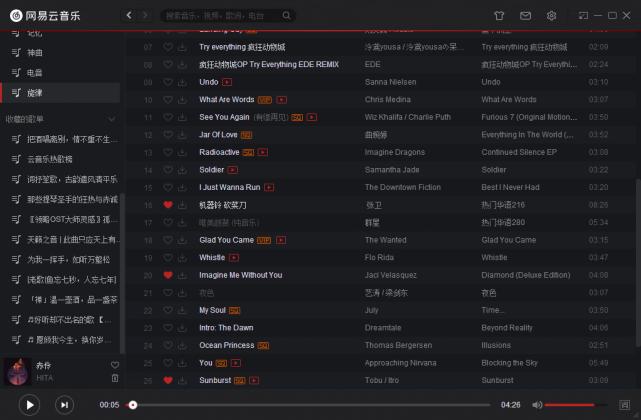Open the 云音乐热歌榜 playlist in sidebar
This screenshot has width=641, height=420.
50,158
